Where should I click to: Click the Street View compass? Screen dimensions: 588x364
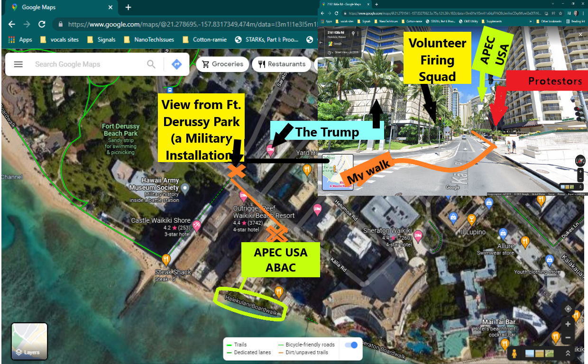[580, 161]
